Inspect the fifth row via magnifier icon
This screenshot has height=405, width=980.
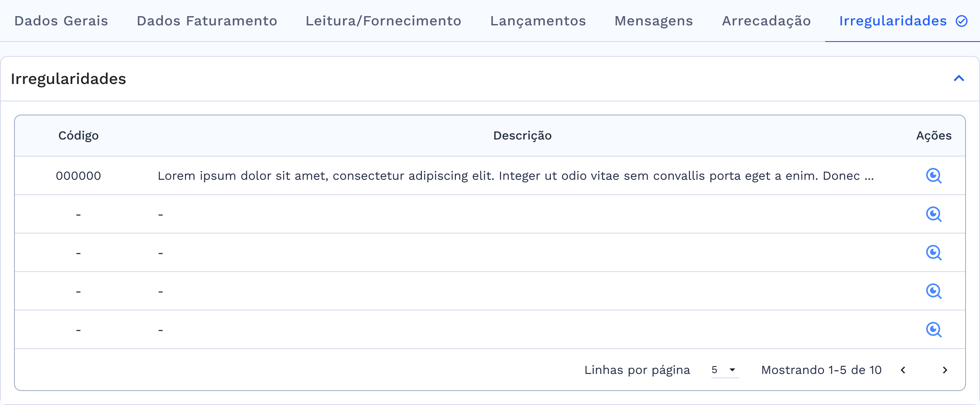[x=934, y=330]
